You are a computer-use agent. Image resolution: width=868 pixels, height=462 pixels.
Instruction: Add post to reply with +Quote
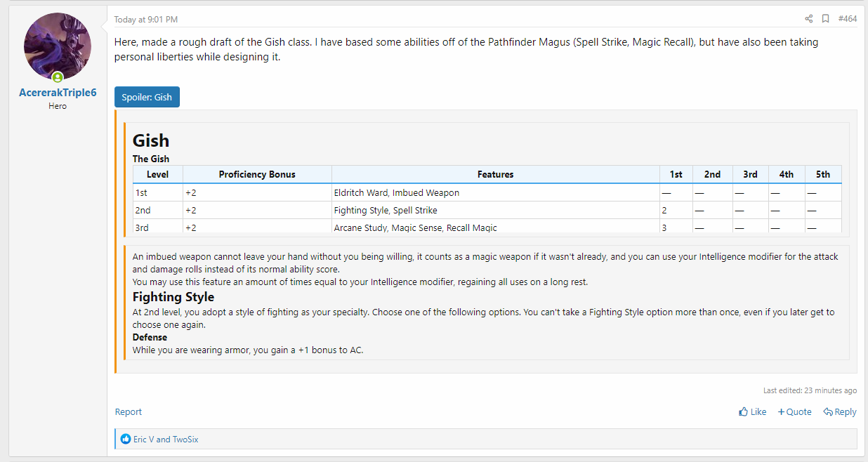[794, 412]
